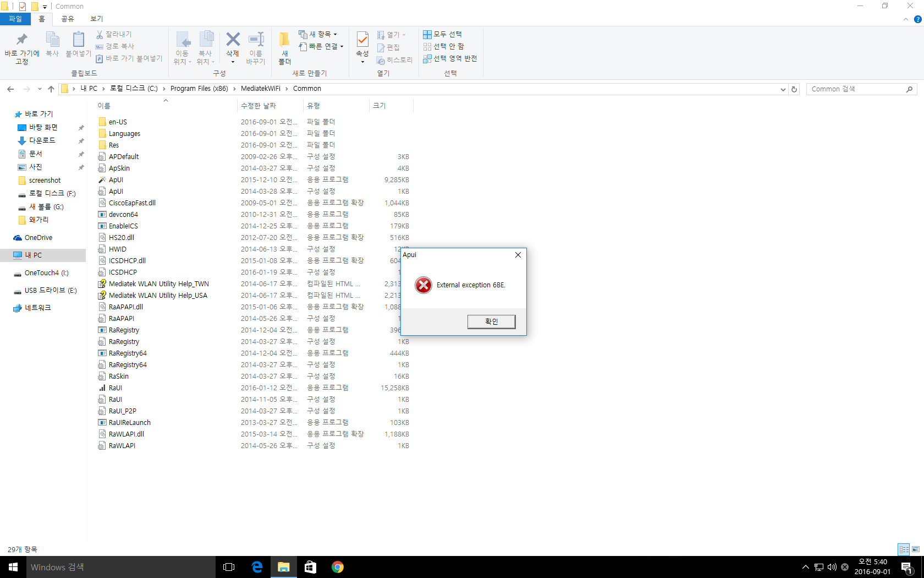Switch to the Share ribbon tab
This screenshot has height=578, width=924.
pos(68,19)
